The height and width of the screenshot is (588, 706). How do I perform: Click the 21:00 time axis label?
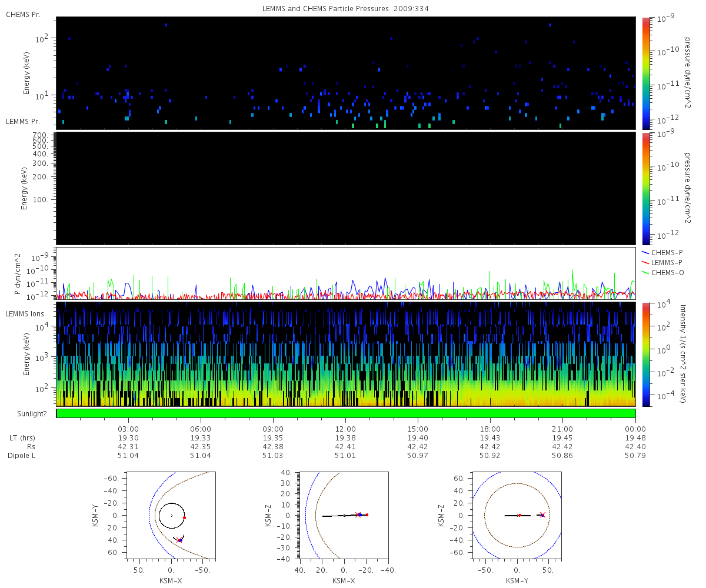pyautogui.click(x=563, y=429)
